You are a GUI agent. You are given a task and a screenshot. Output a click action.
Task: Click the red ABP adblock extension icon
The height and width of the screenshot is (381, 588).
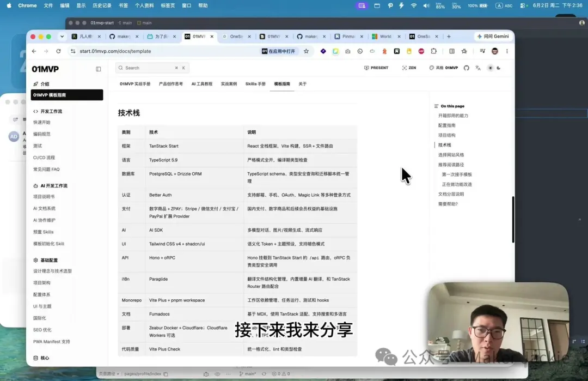point(421,51)
